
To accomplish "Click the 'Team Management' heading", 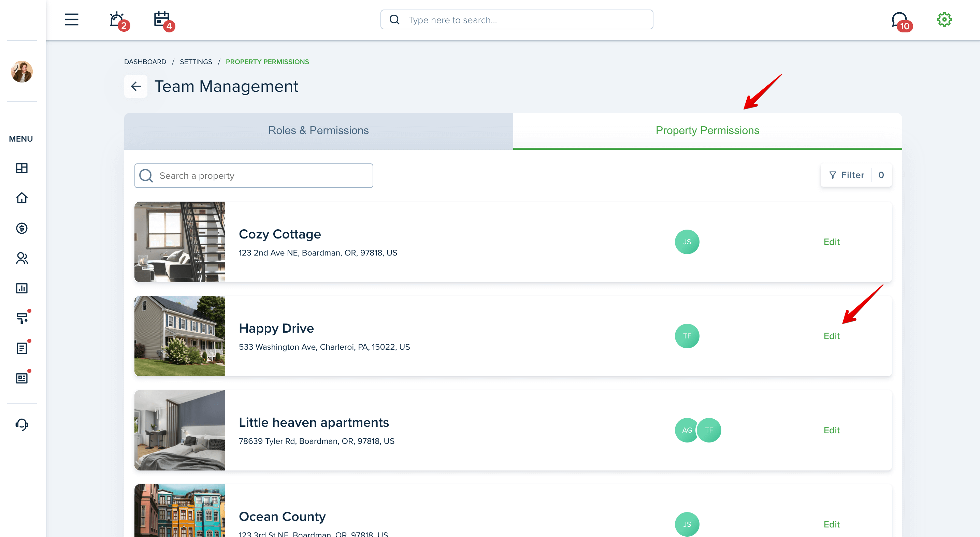I will pos(226,86).
